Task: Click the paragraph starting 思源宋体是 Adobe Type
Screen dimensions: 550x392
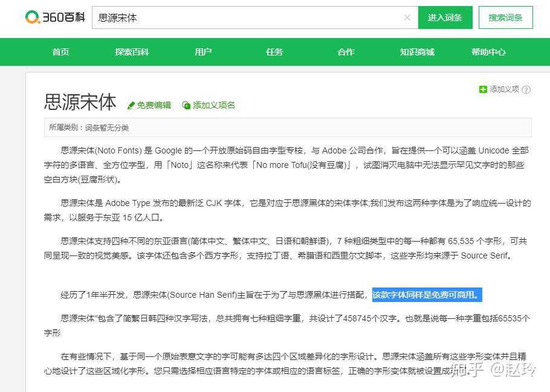Action: coord(287,210)
